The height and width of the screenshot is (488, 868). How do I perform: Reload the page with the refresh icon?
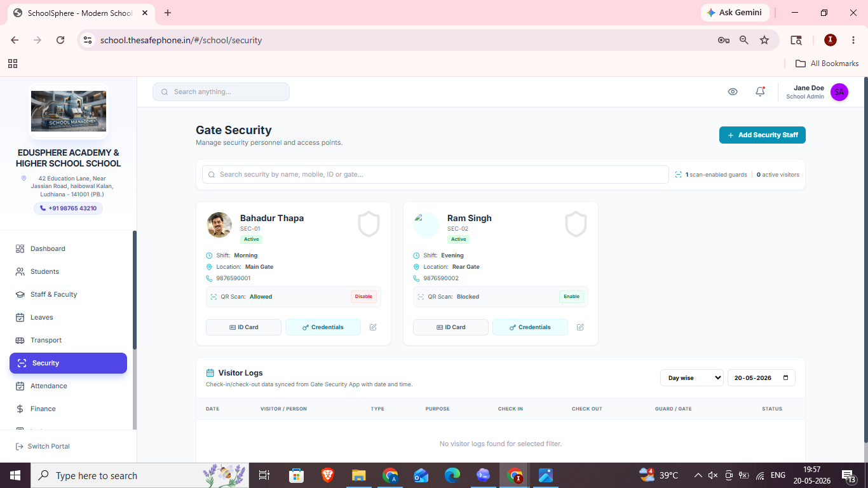point(60,40)
